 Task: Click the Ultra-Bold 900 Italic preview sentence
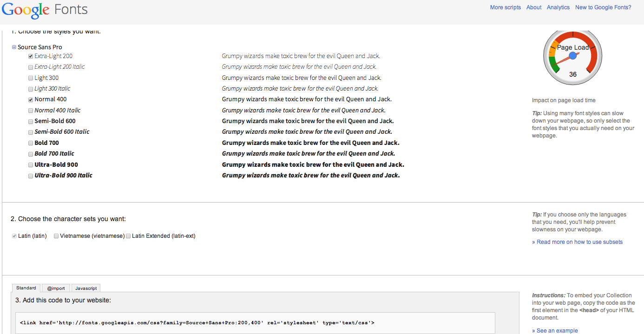311,176
